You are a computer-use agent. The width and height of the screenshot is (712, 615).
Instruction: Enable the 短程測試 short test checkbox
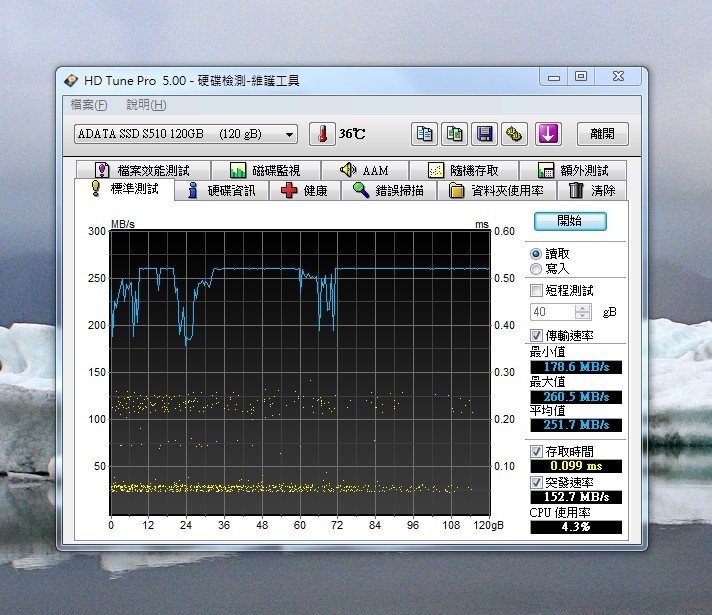pos(536,291)
